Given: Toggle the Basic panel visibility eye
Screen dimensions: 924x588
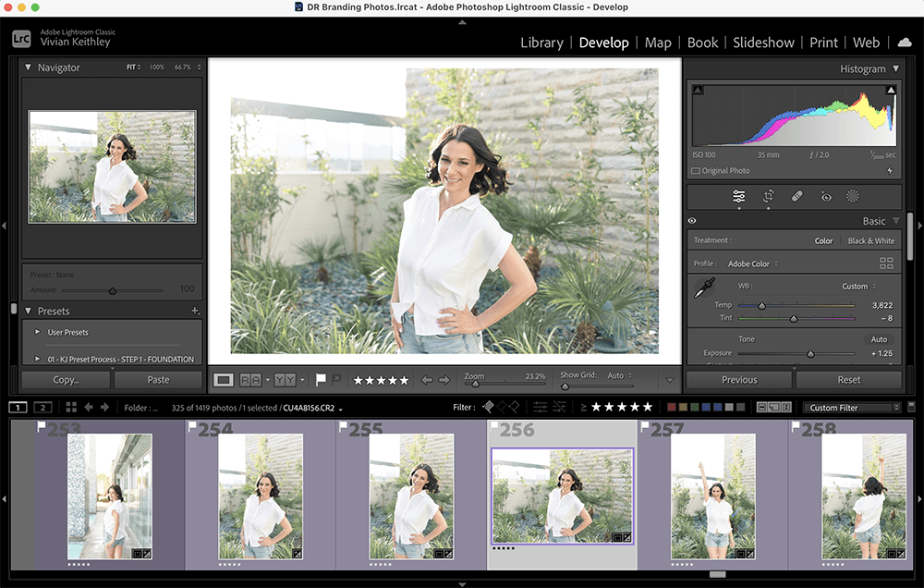Looking at the screenshot, I should click(692, 220).
